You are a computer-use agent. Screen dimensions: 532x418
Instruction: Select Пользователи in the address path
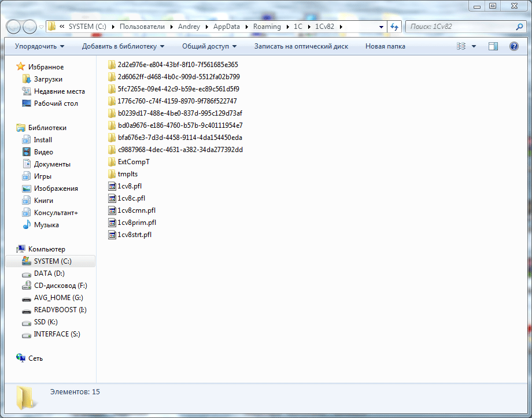[142, 27]
